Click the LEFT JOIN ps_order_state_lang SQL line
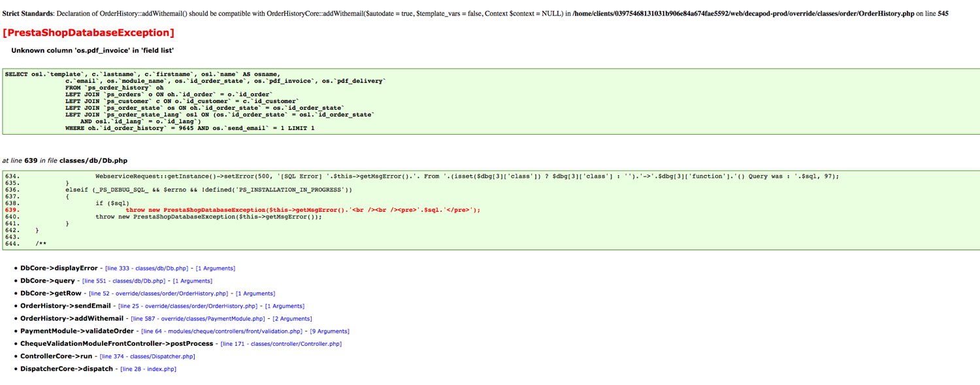980x385 pixels. 220,115
